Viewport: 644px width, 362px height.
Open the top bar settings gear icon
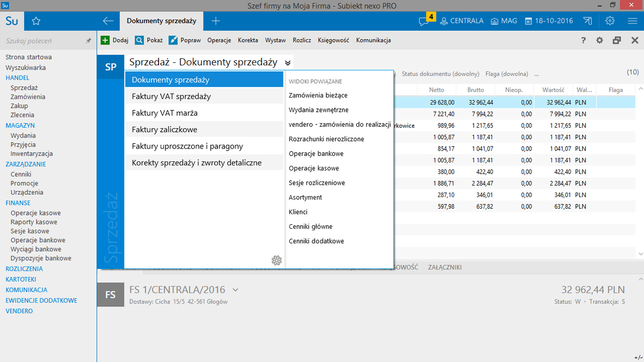[x=610, y=21]
